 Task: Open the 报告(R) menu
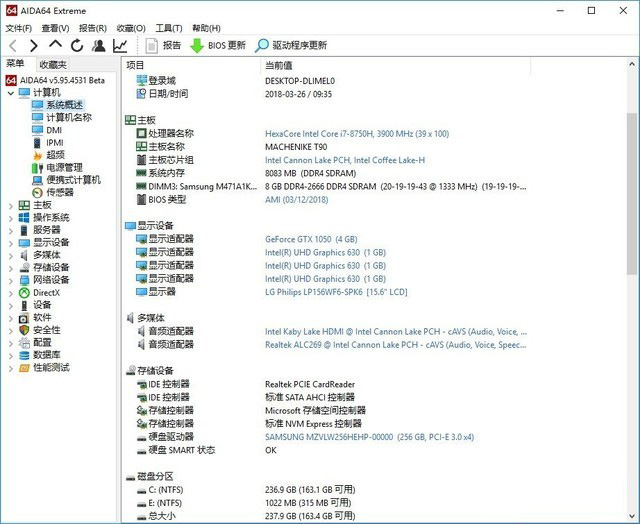[93, 28]
